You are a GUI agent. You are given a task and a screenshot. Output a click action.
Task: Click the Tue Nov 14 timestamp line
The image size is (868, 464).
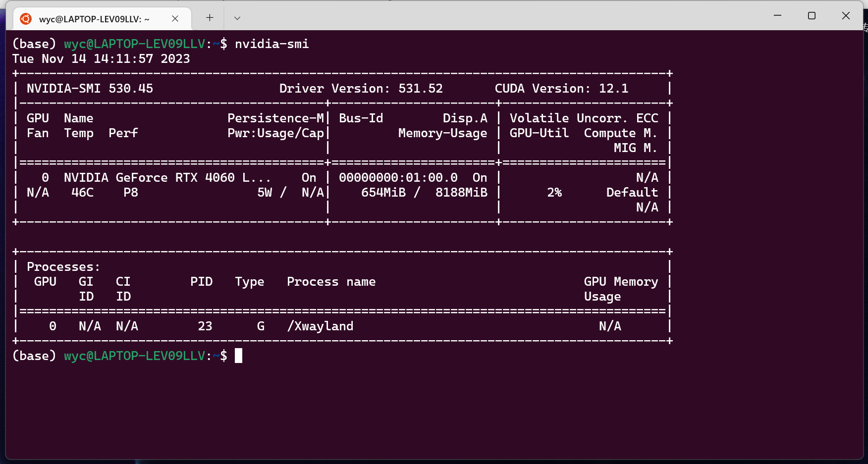tap(101, 59)
